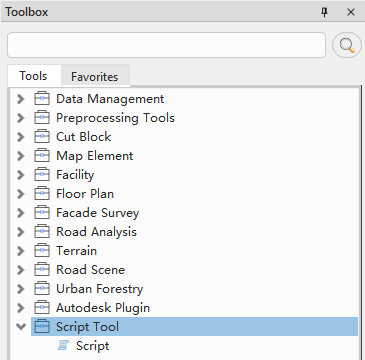This screenshot has width=365, height=360.
Task: Expand the Facility group
Action: click(x=21, y=175)
